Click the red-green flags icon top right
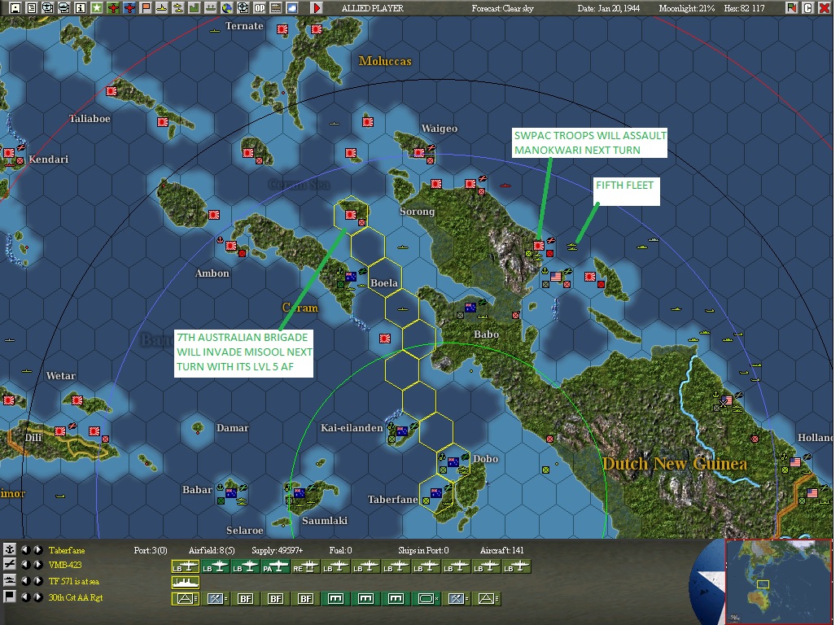840x625 pixels. [791, 7]
